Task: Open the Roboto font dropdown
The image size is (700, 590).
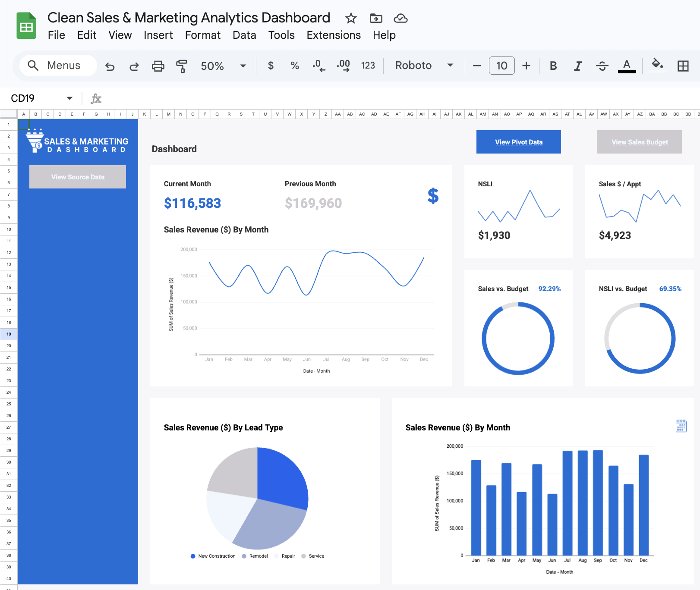Action: [x=424, y=66]
